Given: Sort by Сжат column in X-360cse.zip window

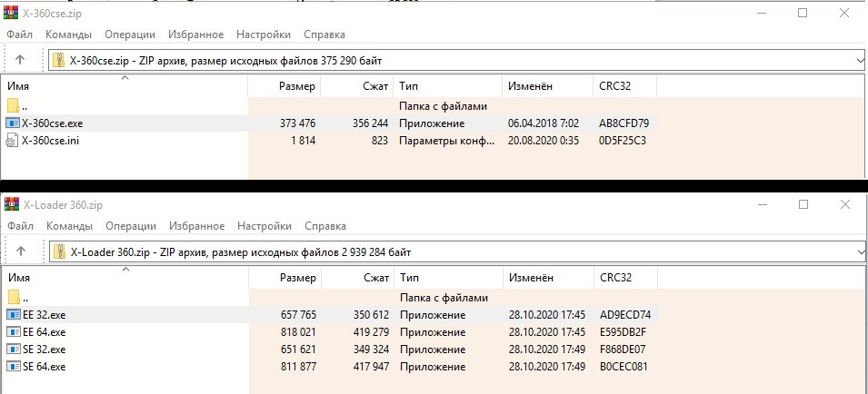Looking at the screenshot, I should pos(356,86).
